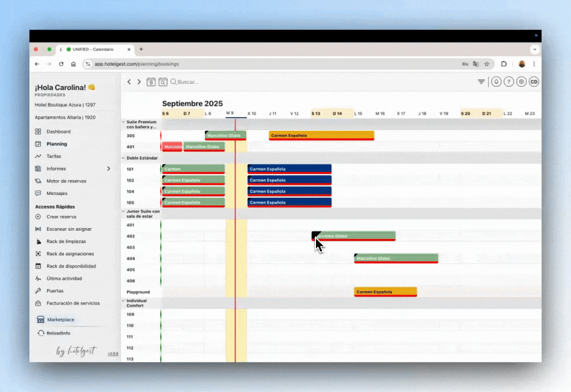This screenshot has width=571, height=392.
Task: Select S 13 date column header
Action: (315, 114)
